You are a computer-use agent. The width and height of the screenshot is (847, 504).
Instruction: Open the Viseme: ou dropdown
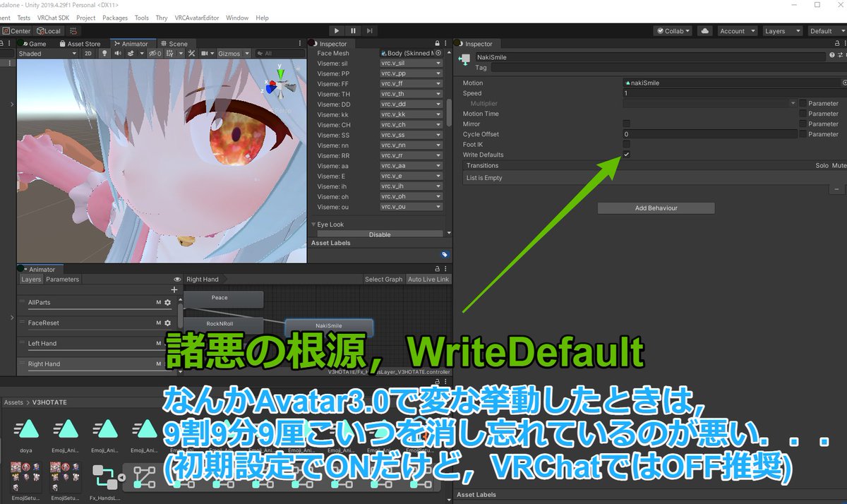(x=411, y=207)
